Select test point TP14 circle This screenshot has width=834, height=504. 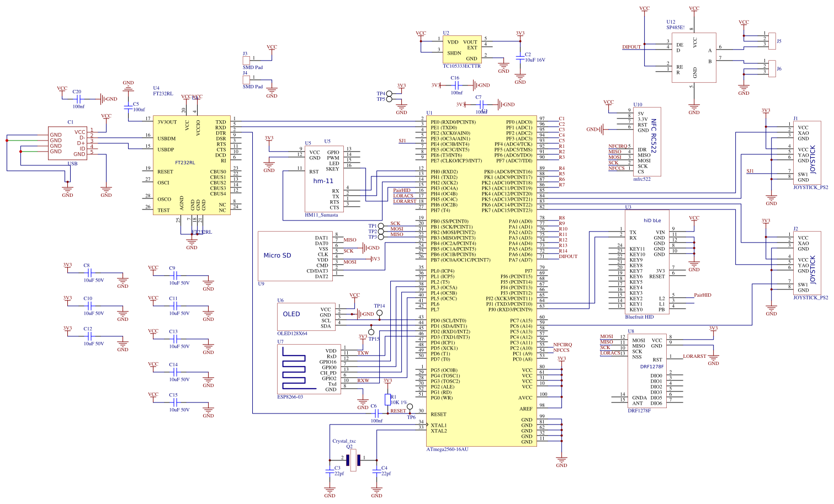click(x=379, y=313)
